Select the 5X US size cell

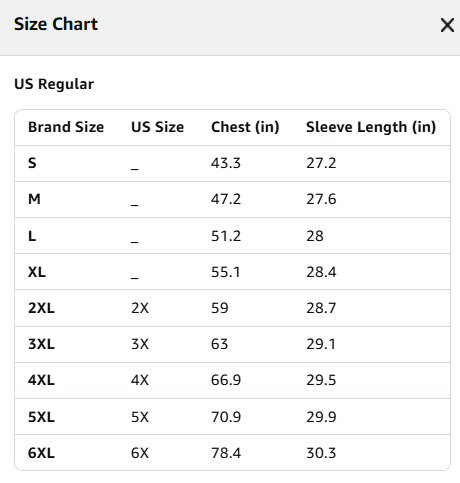point(140,417)
